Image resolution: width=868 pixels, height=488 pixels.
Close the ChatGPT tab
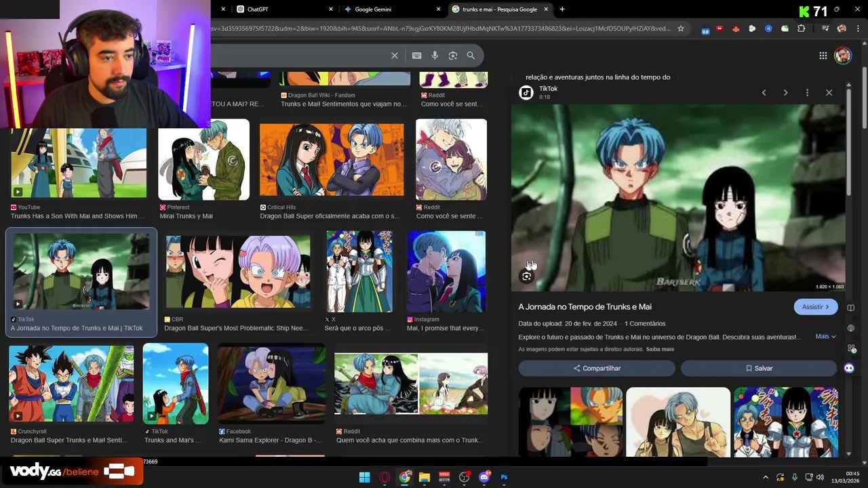click(x=331, y=9)
